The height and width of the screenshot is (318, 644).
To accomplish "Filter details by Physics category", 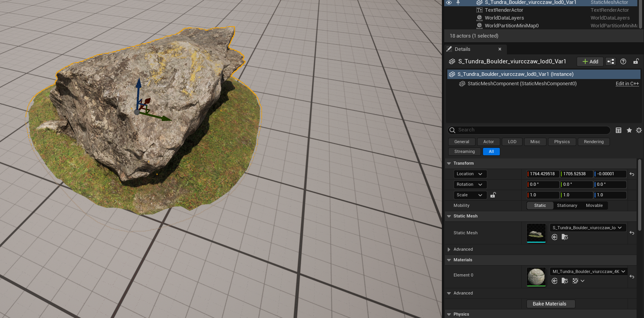I will 562,142.
